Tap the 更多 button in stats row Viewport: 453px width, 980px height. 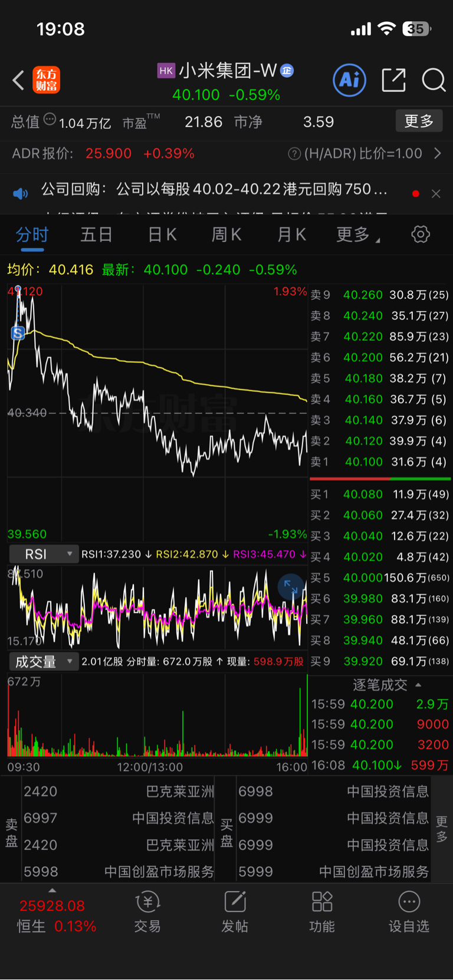coord(419,121)
